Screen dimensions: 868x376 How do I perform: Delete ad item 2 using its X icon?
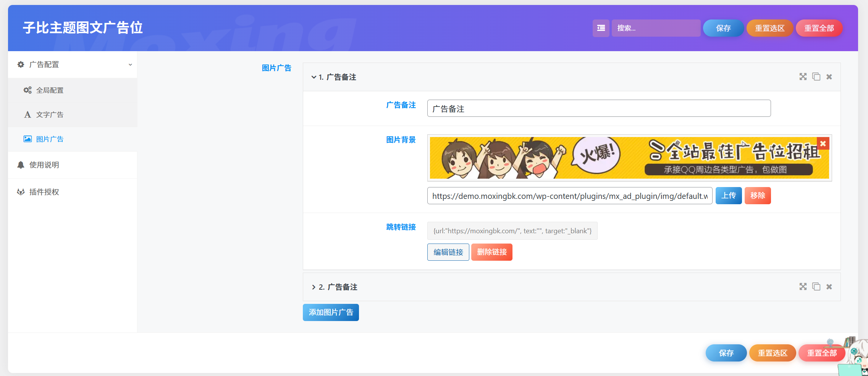point(829,287)
